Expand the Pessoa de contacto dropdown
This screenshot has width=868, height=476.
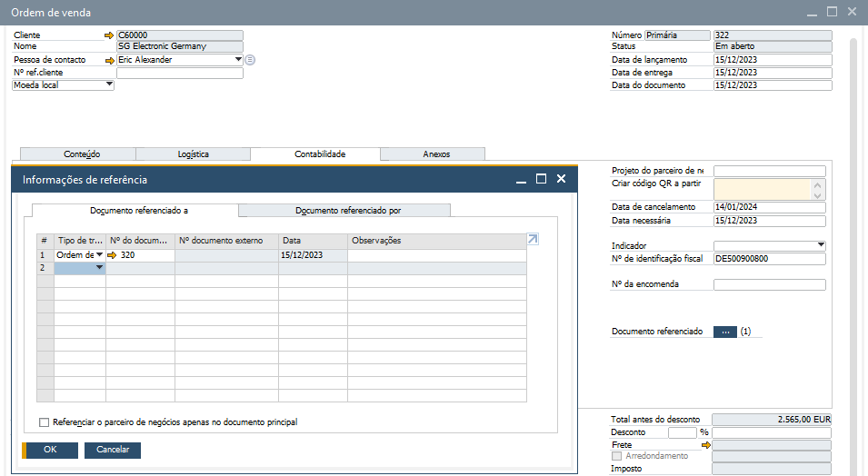(238, 60)
